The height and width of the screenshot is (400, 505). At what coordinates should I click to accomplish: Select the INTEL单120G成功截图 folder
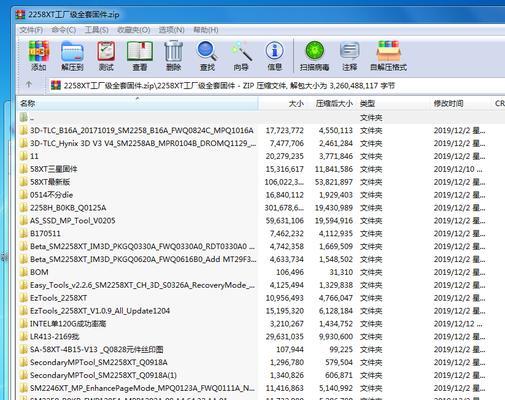(68, 324)
